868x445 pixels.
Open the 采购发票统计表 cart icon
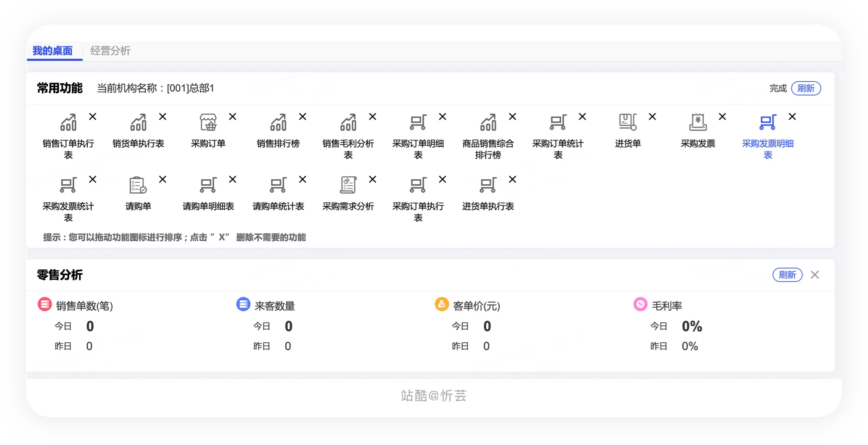(68, 185)
